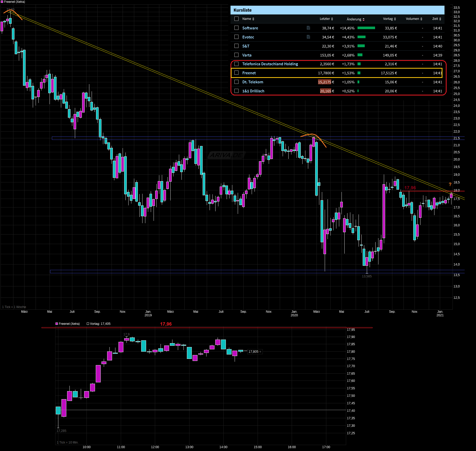Tick the checkbox for Varta
This screenshot has width=476, height=451.
pyautogui.click(x=236, y=55)
